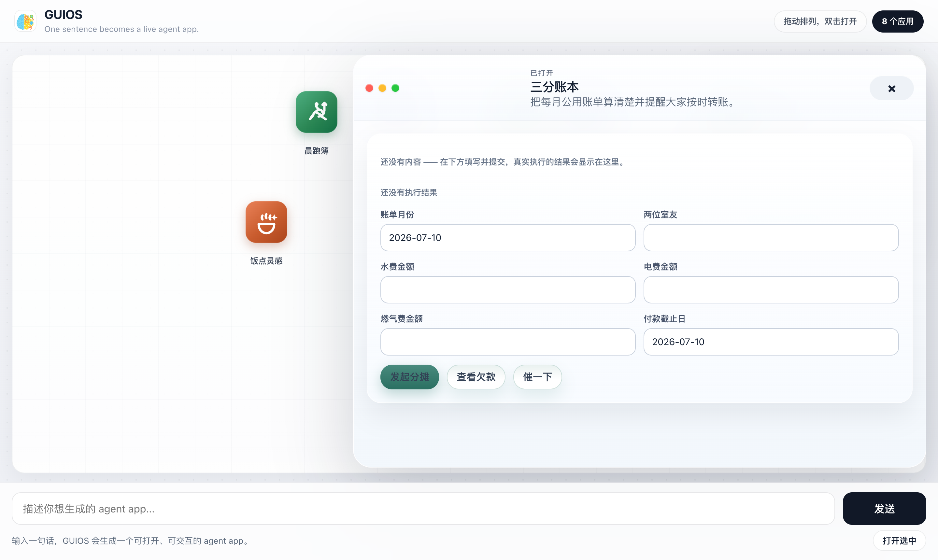Open the 饭点灵感 meal app icon
The width and height of the screenshot is (938, 560).
[266, 222]
